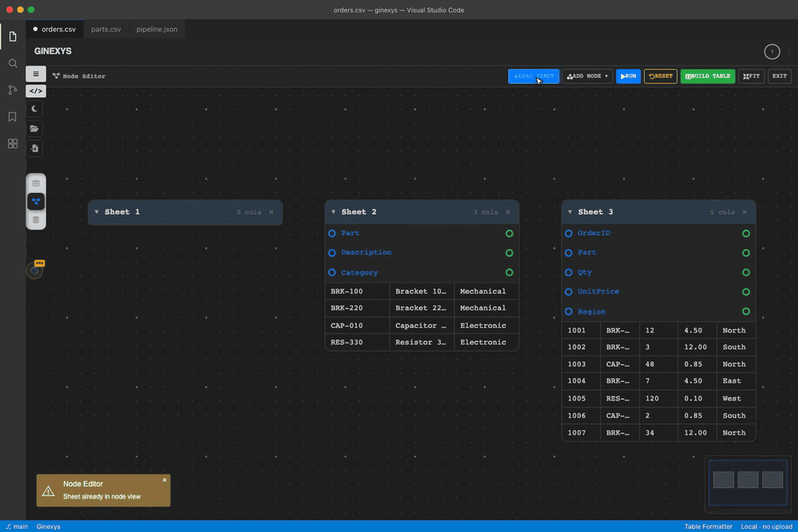The width and height of the screenshot is (798, 532).
Task: Collapse the Sheet 3 node triangle
Action: coord(570,212)
